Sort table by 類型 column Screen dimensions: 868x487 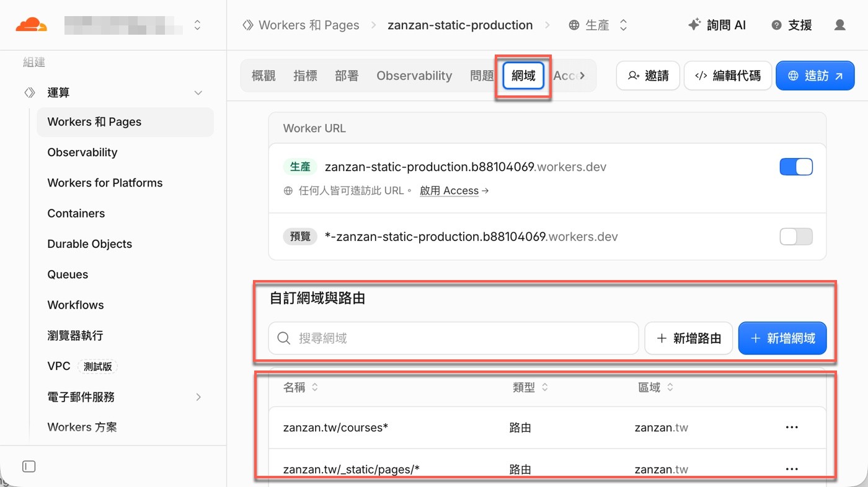(530, 387)
